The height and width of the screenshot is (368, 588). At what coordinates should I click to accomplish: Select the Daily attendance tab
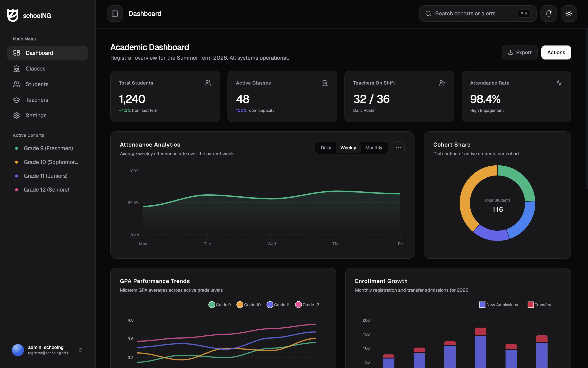(326, 148)
